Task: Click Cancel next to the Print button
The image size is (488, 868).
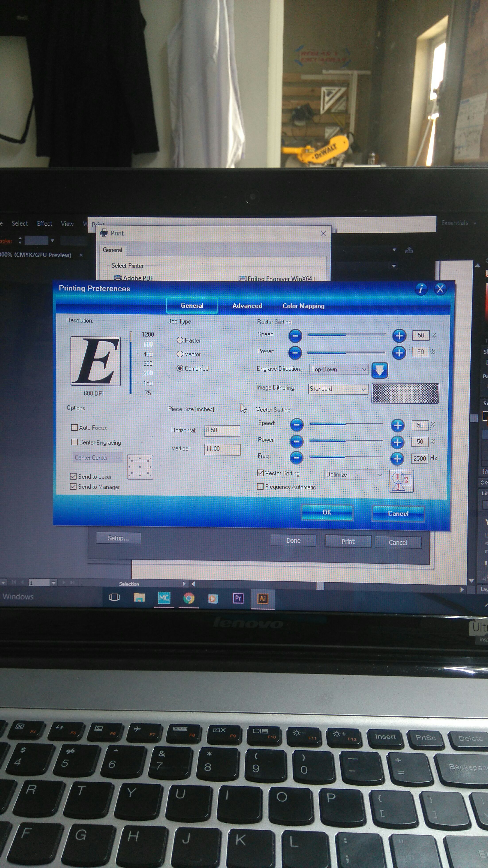Action: click(398, 542)
